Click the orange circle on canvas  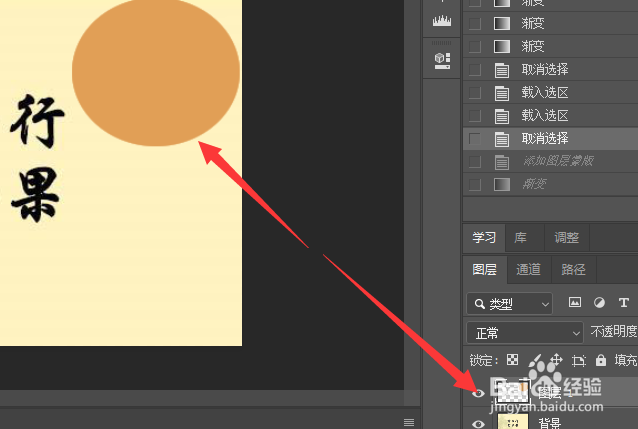pos(156,71)
